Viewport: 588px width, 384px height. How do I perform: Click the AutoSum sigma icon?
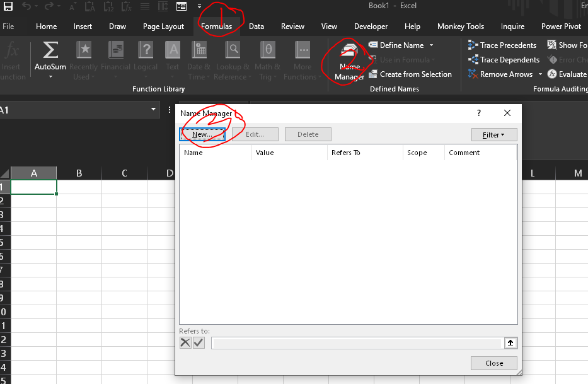tap(50, 50)
